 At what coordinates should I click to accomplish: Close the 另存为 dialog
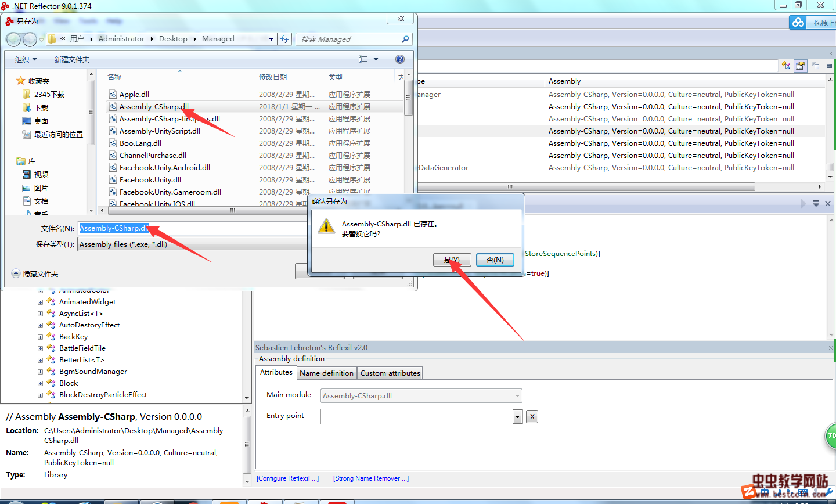coord(401,19)
